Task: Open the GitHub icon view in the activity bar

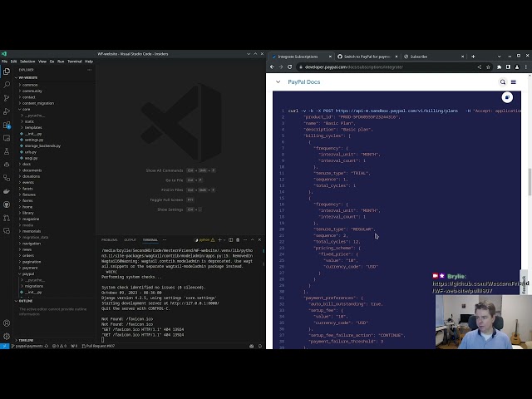Action: point(7,204)
